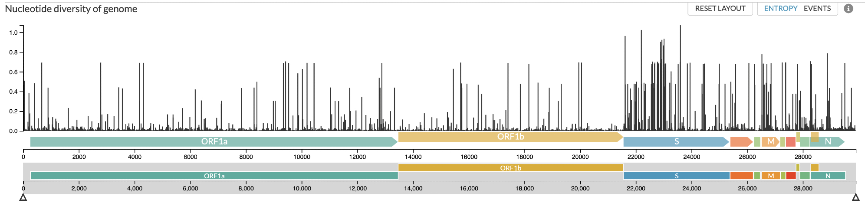This screenshot has width=868, height=206.
Task: Grab the left triangular zoom handle
Action: [x=23, y=198]
